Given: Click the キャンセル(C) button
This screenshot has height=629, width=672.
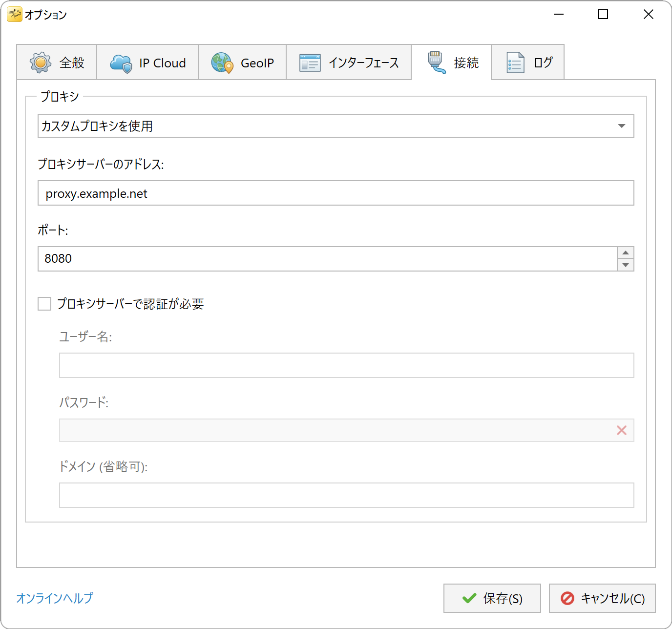Looking at the screenshot, I should click(602, 598).
